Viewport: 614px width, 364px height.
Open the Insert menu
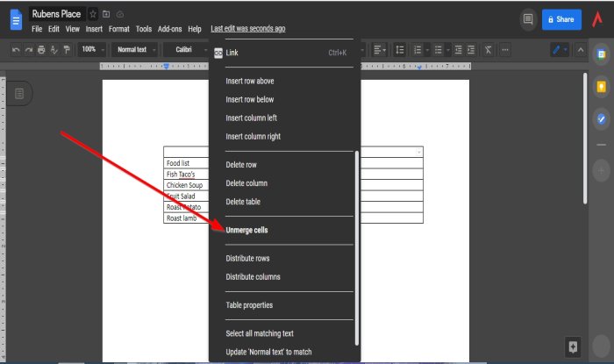pos(94,29)
